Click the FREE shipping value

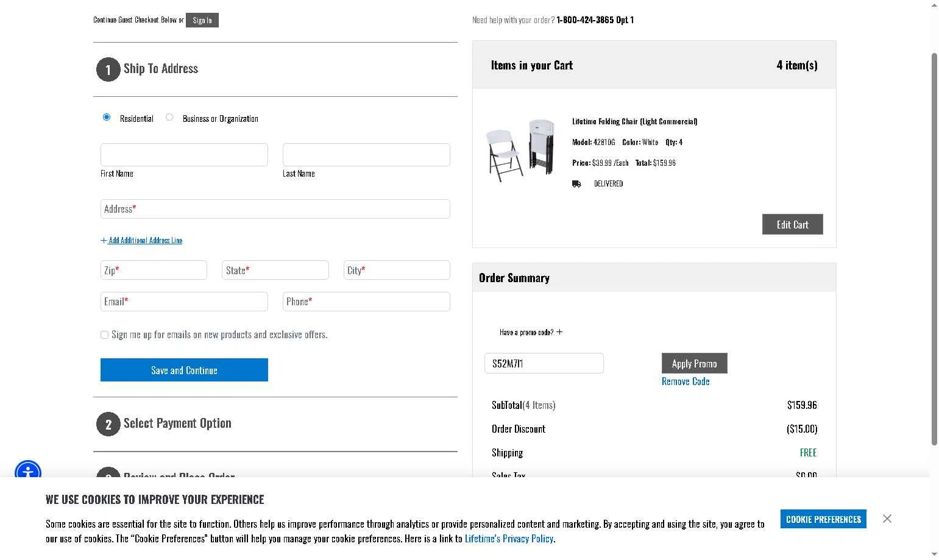coord(808,453)
